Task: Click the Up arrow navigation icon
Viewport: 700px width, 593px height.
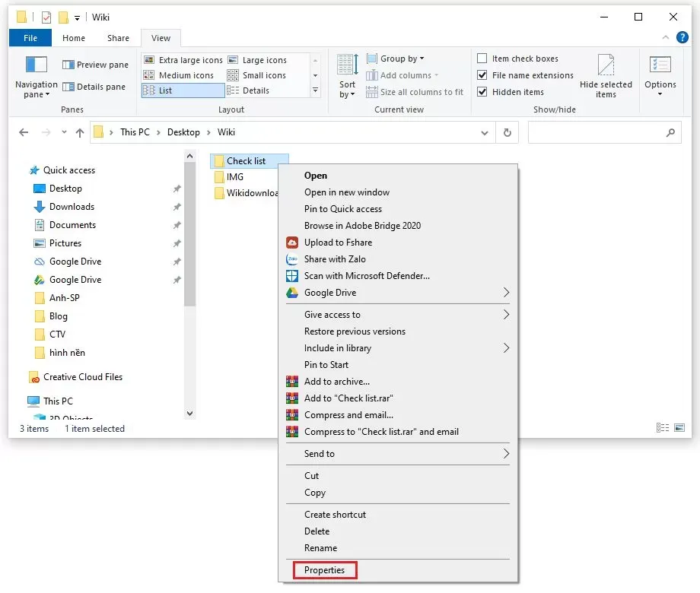Action: 80,132
